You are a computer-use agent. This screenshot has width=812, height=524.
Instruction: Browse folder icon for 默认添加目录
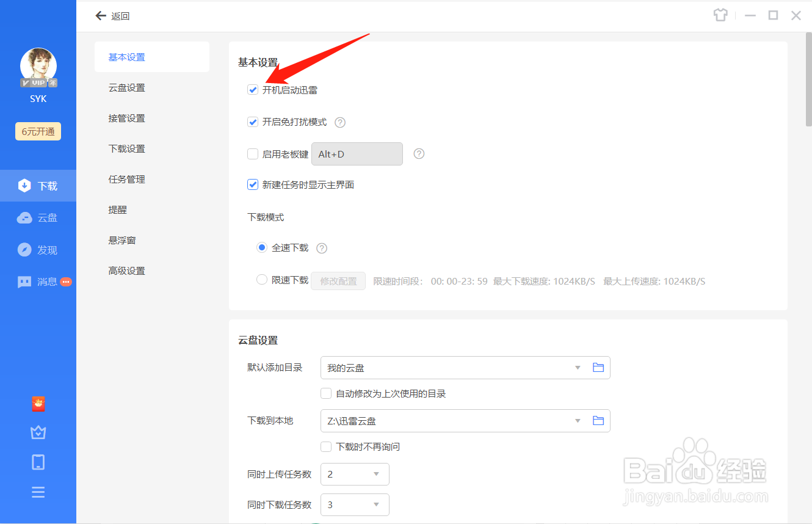(598, 368)
